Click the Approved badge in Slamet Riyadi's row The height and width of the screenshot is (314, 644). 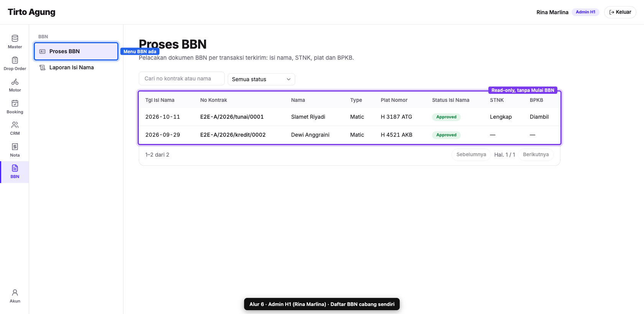tap(446, 117)
